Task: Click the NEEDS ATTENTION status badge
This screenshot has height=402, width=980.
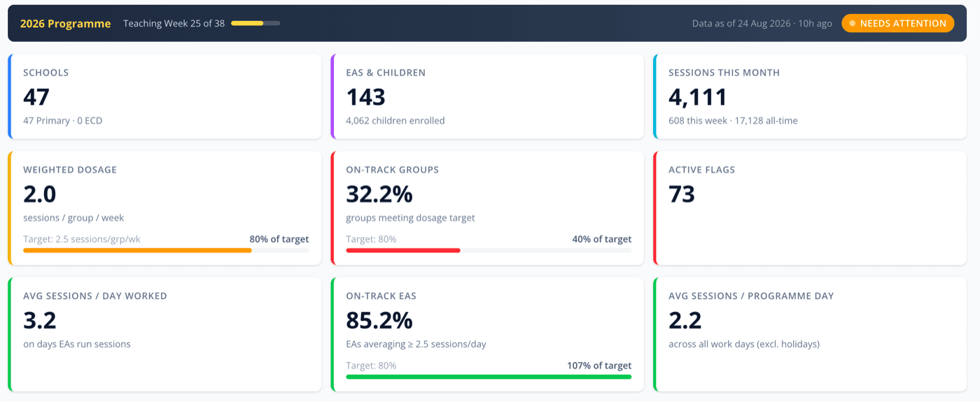Action: (x=897, y=23)
